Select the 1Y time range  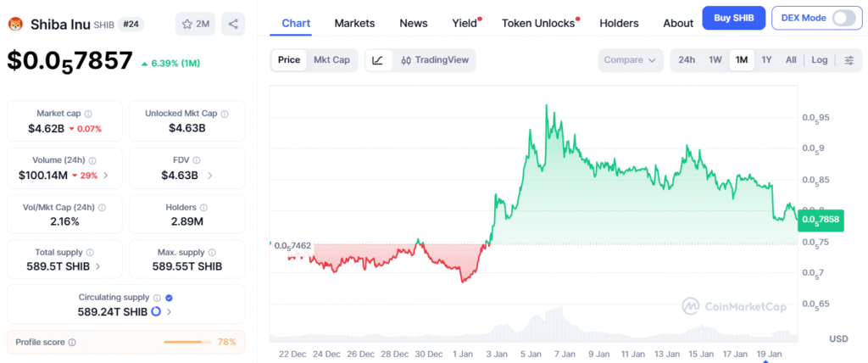point(766,60)
